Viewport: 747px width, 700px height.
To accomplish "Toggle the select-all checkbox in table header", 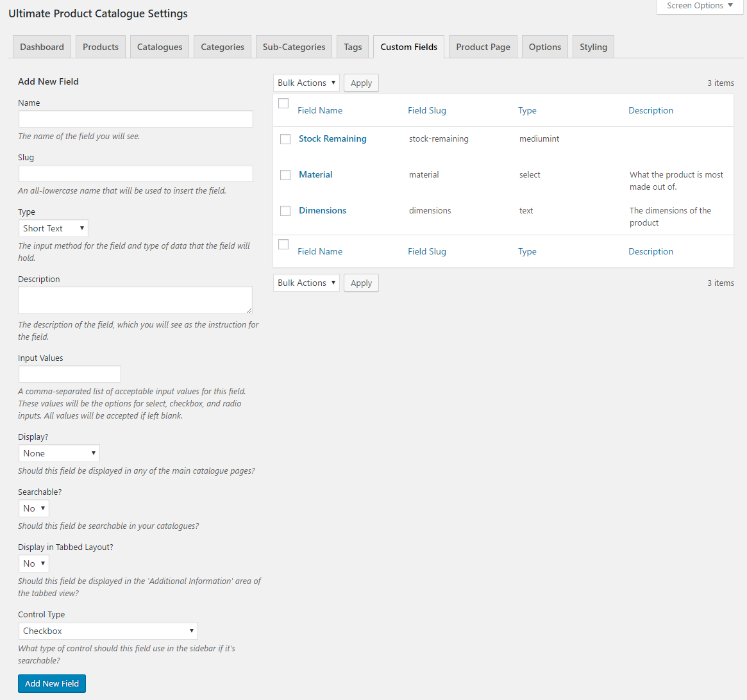I will (x=283, y=103).
